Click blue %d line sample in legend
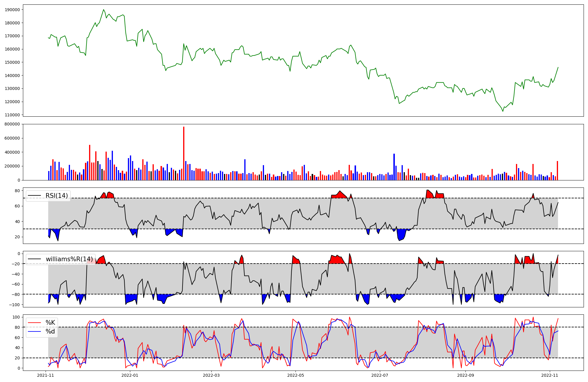The height and width of the screenshot is (382, 588). click(x=34, y=331)
